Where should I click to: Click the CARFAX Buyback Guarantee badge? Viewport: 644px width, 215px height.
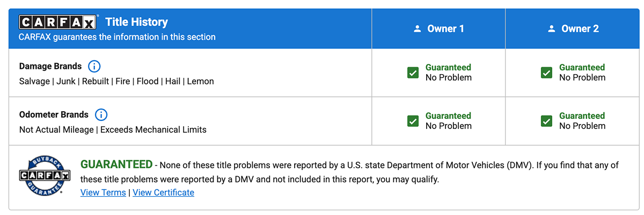tap(45, 175)
